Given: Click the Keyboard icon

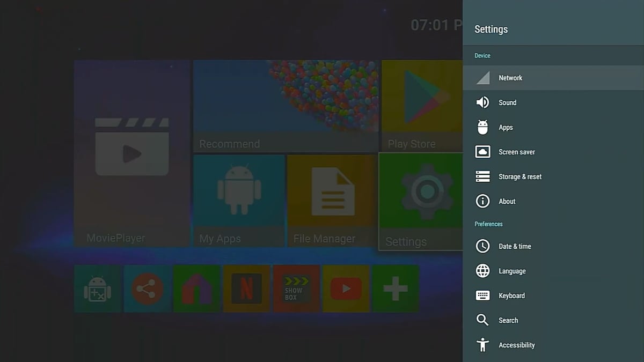Looking at the screenshot, I should (482, 295).
